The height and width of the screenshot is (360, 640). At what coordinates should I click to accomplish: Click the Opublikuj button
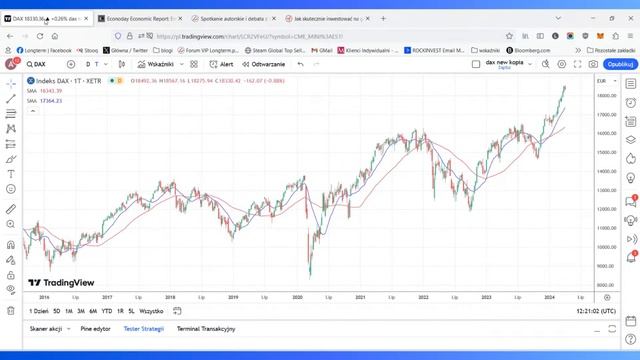tap(620, 64)
